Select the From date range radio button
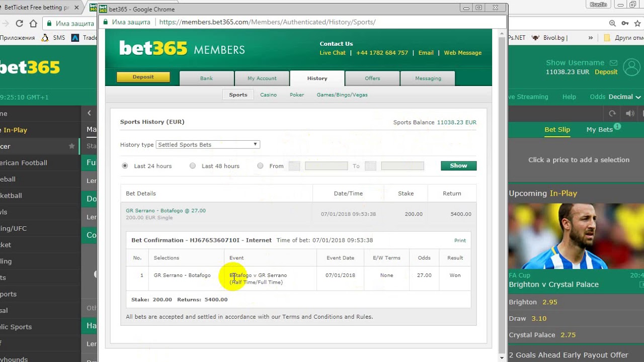 260,166
